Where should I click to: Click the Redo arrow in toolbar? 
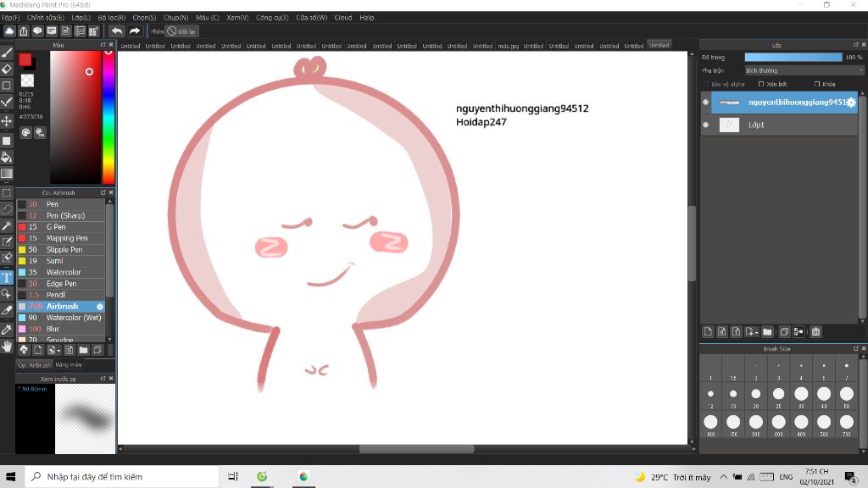tap(135, 31)
